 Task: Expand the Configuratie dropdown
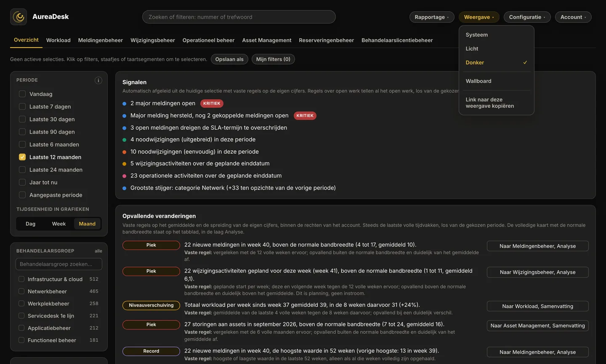[x=527, y=17]
